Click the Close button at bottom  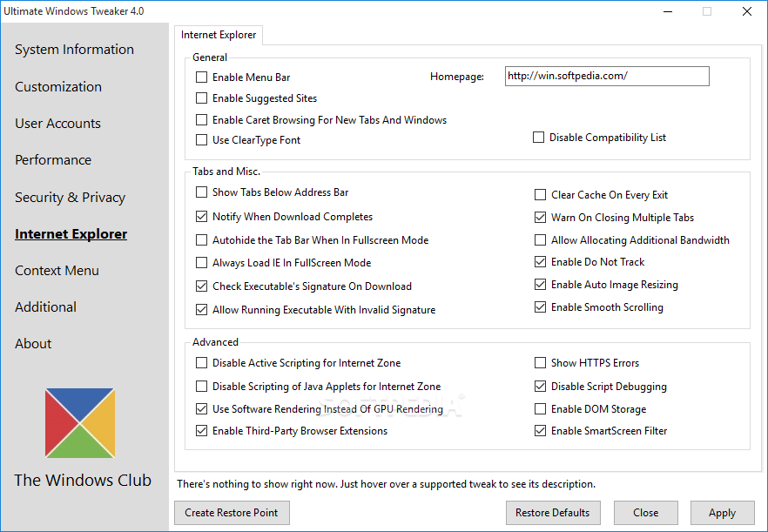point(646,513)
